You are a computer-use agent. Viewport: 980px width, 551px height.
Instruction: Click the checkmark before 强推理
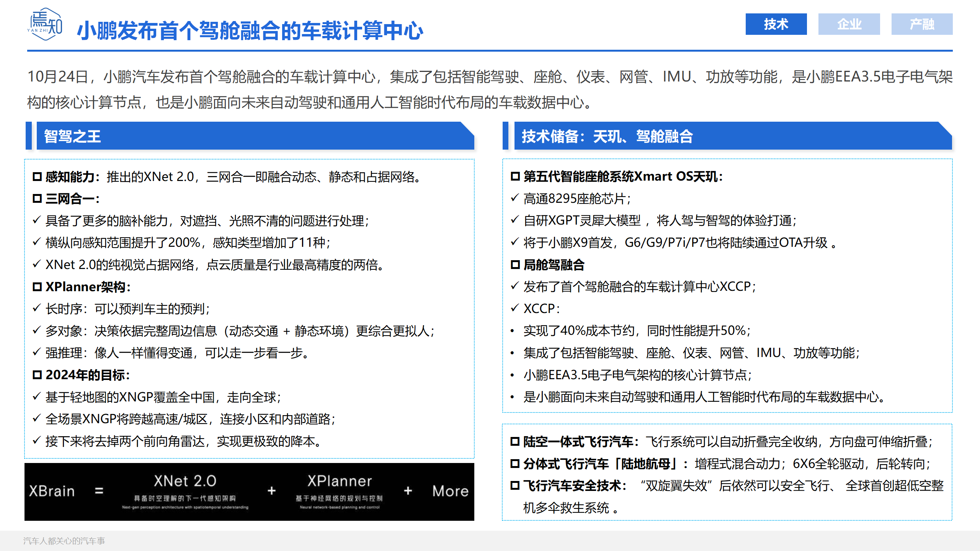(x=37, y=352)
